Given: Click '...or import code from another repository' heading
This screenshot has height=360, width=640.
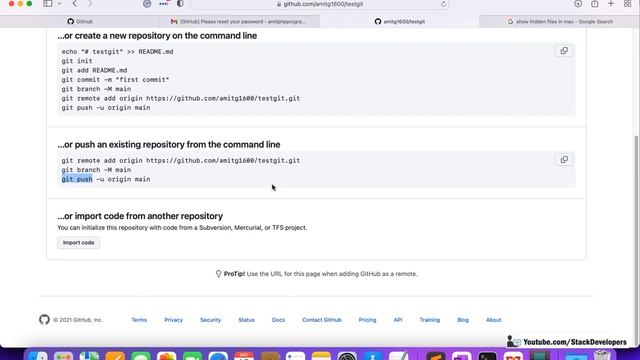Looking at the screenshot, I should [140, 216].
